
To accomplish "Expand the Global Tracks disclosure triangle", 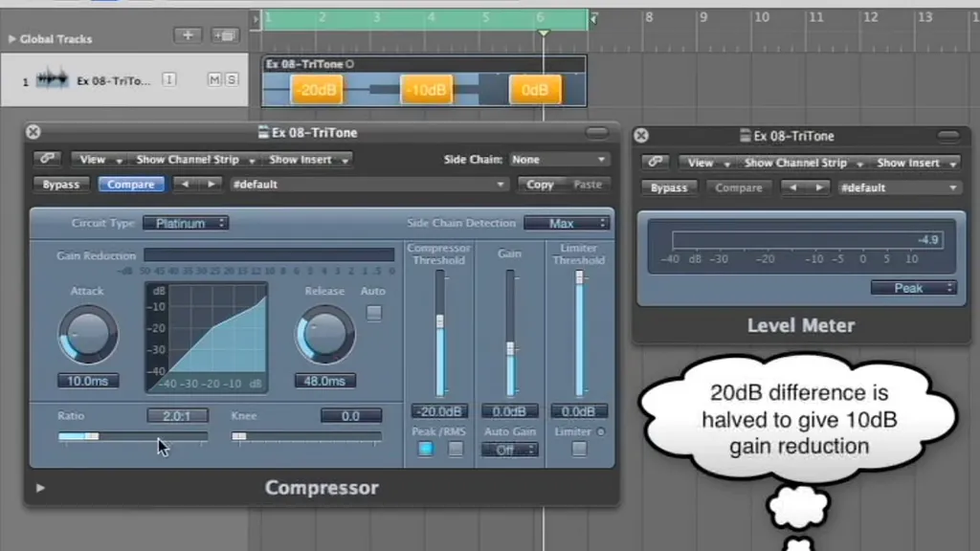I will pos(11,39).
